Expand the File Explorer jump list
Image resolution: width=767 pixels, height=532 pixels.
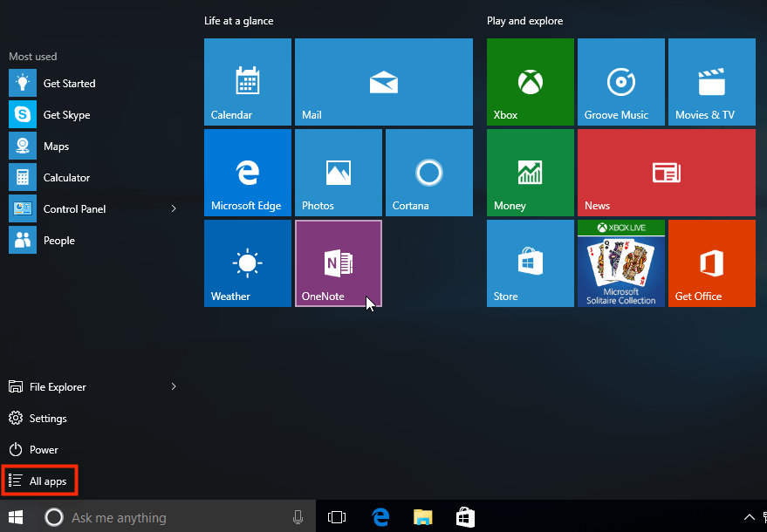click(173, 386)
